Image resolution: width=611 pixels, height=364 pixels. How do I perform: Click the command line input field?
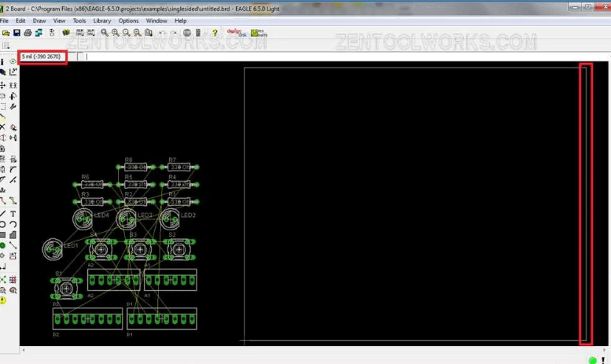315,57
